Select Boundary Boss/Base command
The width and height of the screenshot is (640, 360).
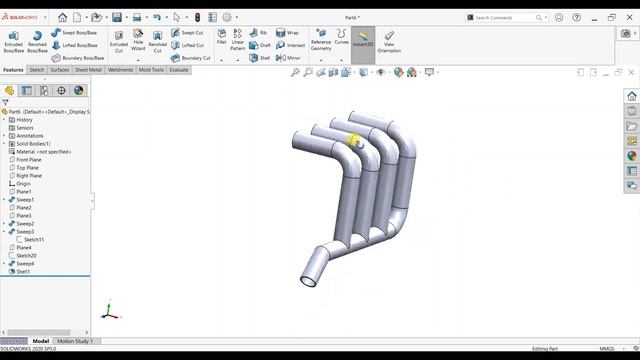[x=78, y=58]
